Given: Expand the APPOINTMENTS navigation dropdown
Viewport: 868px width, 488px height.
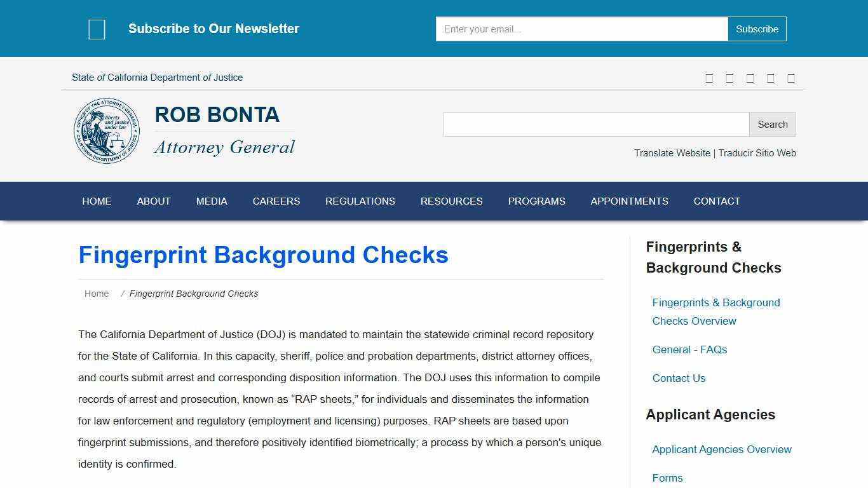Looking at the screenshot, I should 629,201.
